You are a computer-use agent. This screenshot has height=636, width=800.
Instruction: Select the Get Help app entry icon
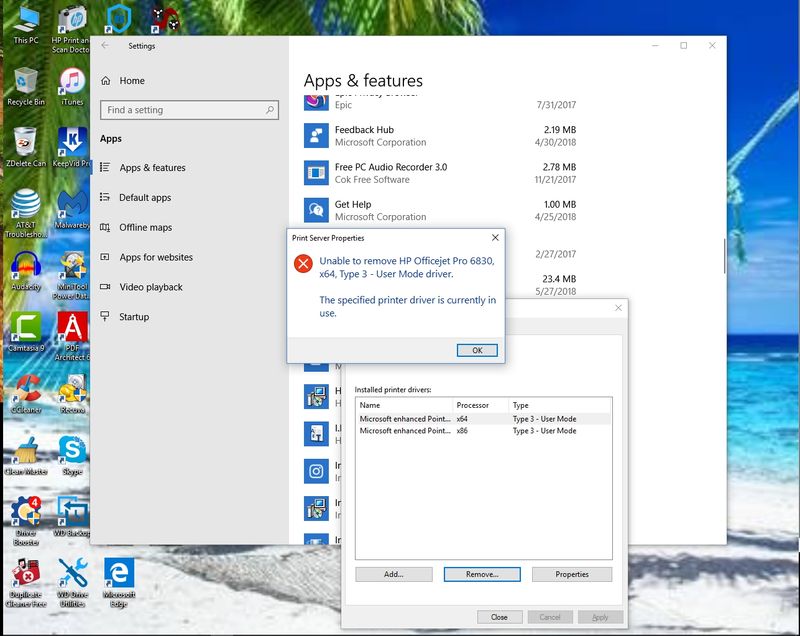(x=317, y=210)
